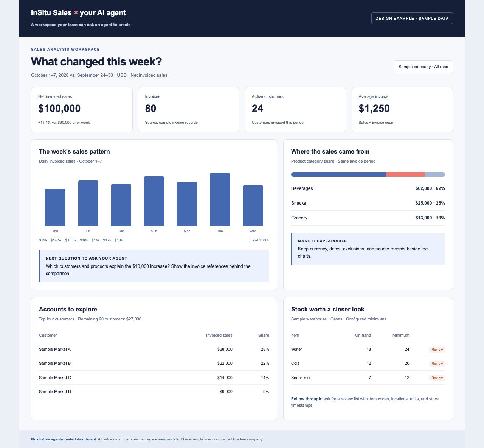Click the Source: sample invoice records note
The width and height of the screenshot is (484, 448).
pos(171,123)
